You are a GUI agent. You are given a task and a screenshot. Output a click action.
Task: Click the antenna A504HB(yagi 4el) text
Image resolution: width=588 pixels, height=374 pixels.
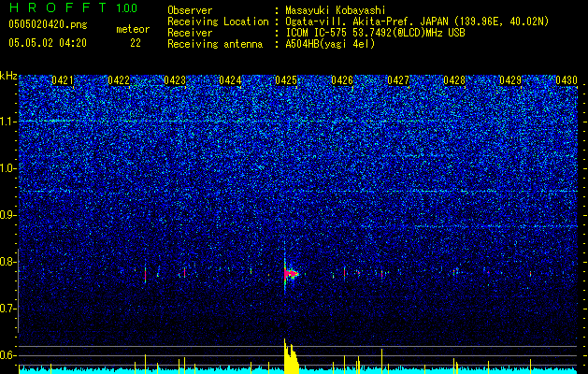tap(330, 44)
